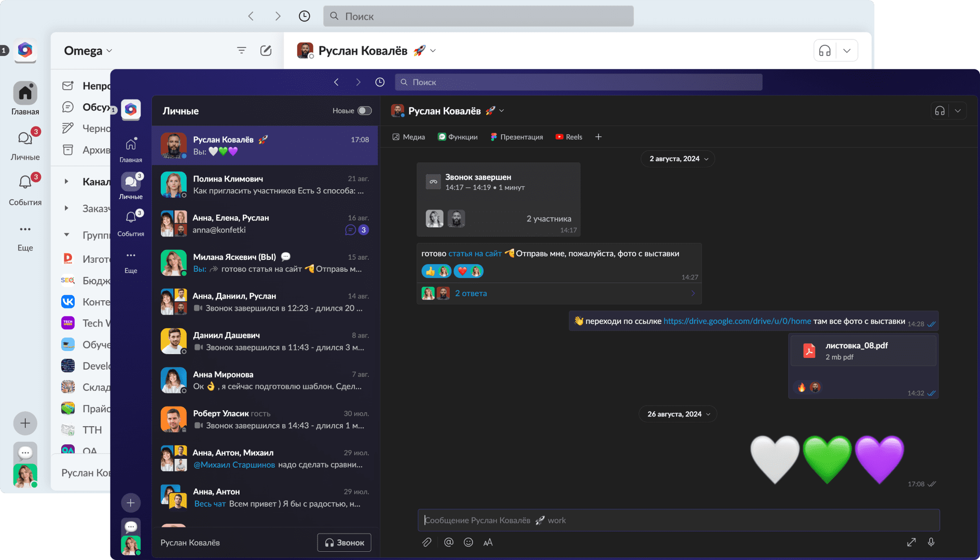
Task: Click Звонок завершен call card
Action: point(499,200)
